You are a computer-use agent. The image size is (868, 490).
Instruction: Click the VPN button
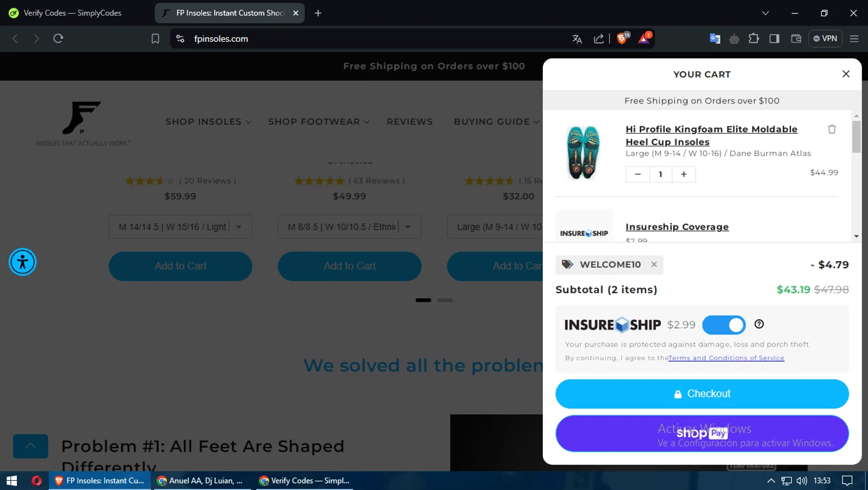[x=825, y=39]
